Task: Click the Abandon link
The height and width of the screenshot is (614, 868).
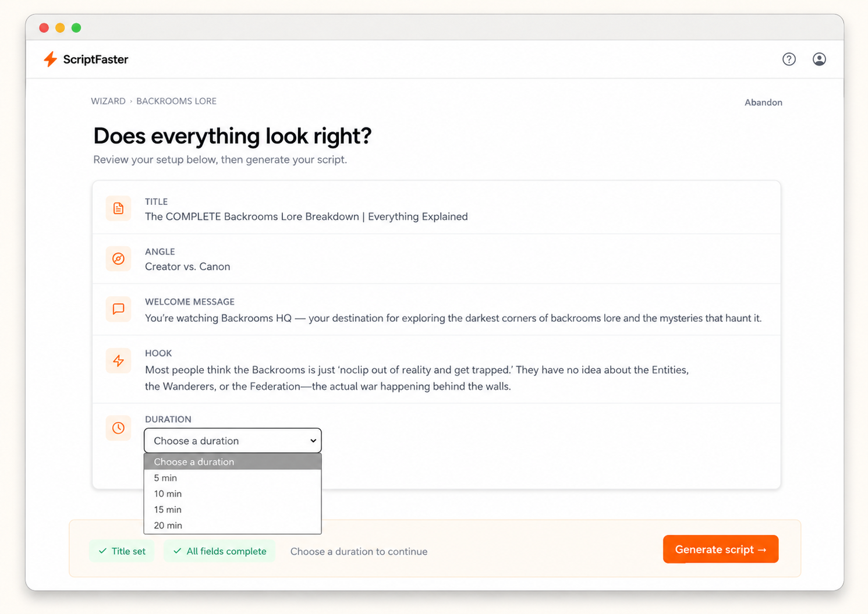Action: coord(763,102)
